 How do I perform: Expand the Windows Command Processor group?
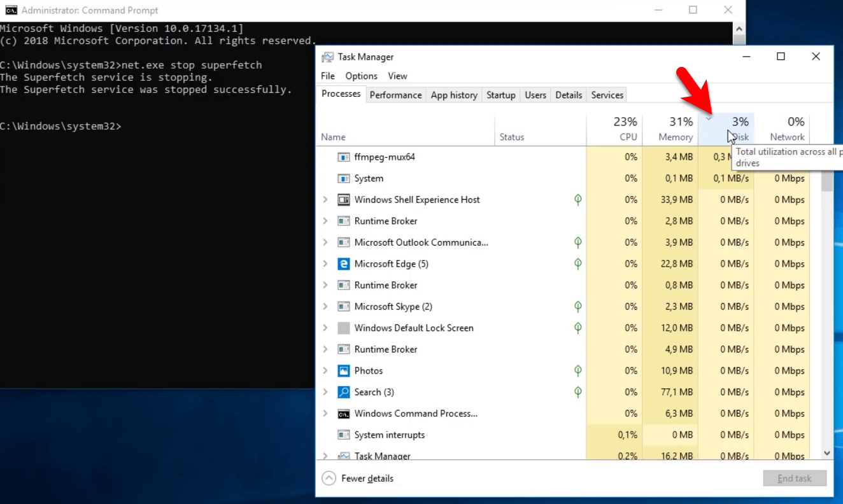click(325, 414)
